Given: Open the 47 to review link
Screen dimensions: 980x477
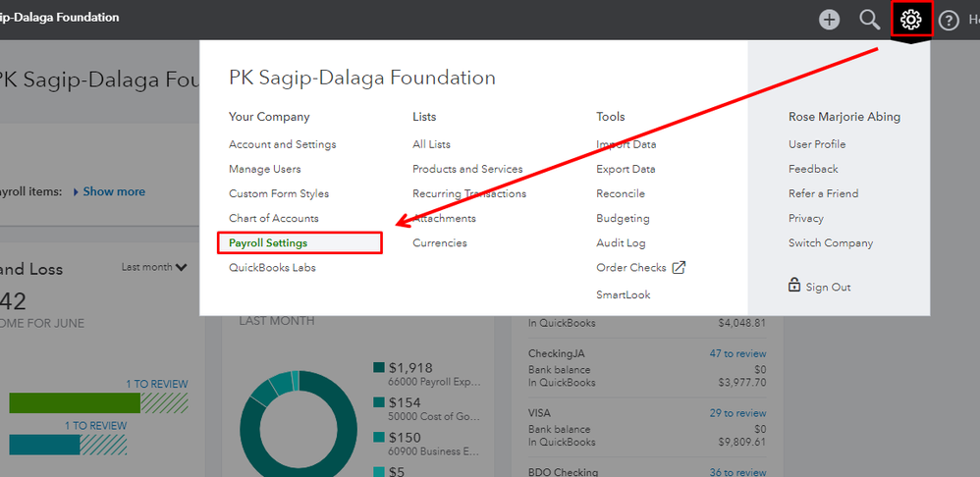Looking at the screenshot, I should pos(736,353).
